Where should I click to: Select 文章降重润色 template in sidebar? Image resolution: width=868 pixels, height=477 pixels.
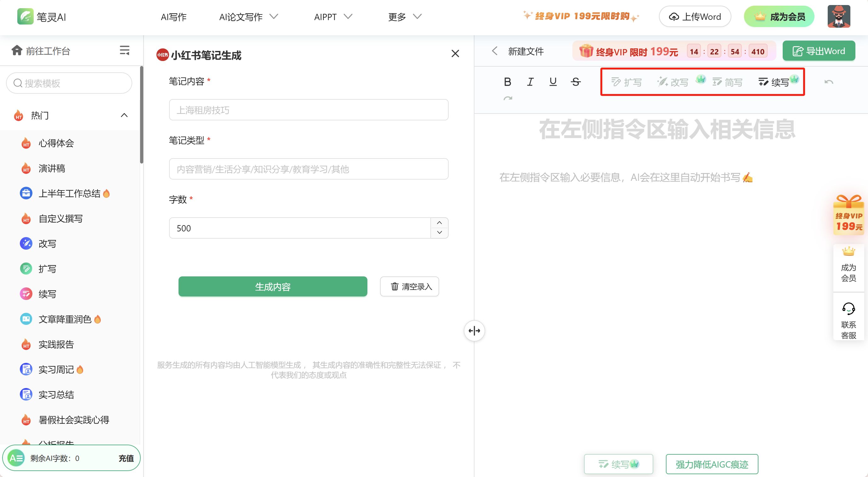click(65, 319)
